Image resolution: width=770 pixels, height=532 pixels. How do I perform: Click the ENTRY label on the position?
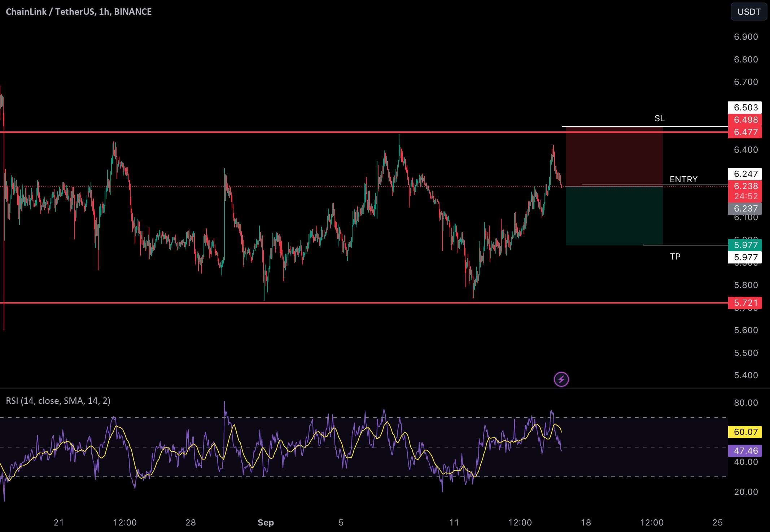(x=683, y=179)
